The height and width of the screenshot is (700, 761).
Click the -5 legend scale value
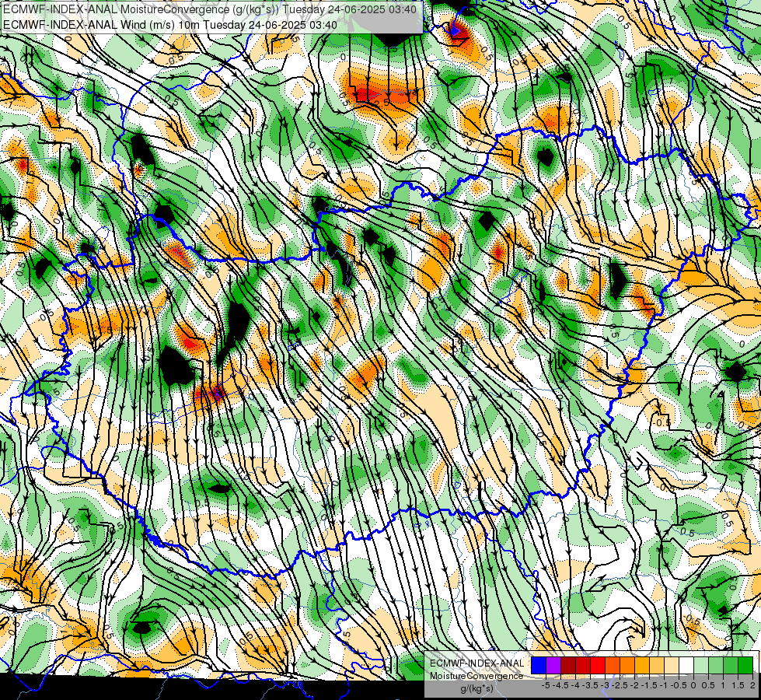pyautogui.click(x=546, y=685)
